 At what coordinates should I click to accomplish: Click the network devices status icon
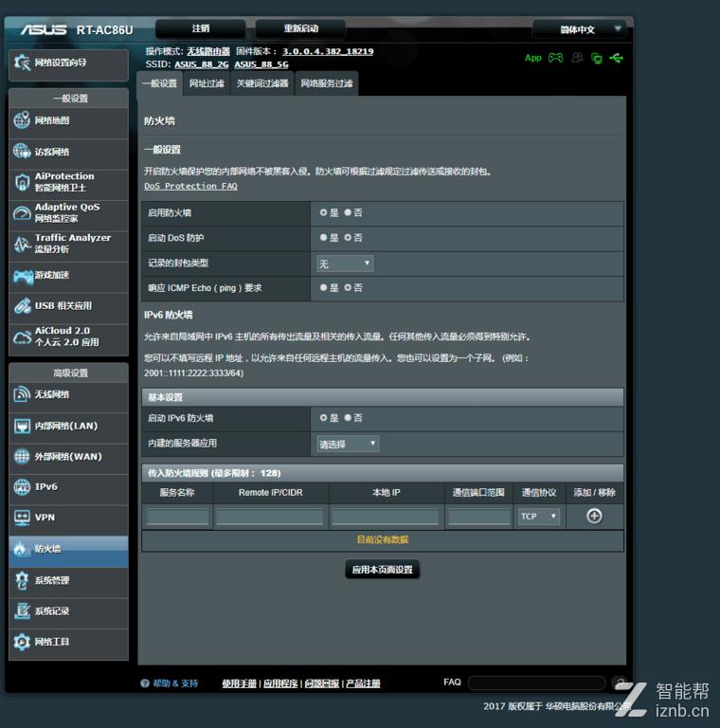tap(597, 58)
